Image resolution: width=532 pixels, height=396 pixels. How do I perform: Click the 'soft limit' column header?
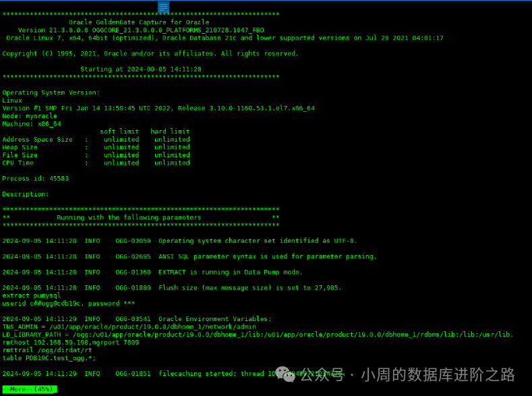(119, 132)
